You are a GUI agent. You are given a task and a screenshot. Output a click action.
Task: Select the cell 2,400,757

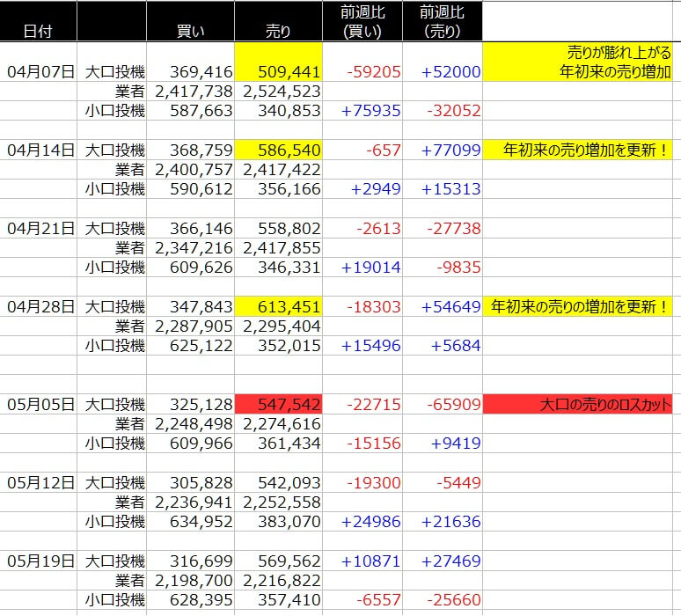click(x=191, y=170)
